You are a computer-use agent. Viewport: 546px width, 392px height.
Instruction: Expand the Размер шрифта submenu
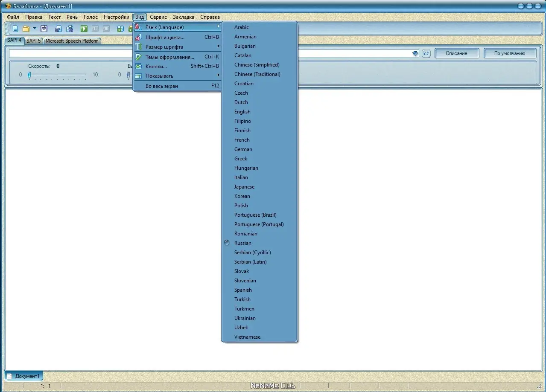(177, 47)
